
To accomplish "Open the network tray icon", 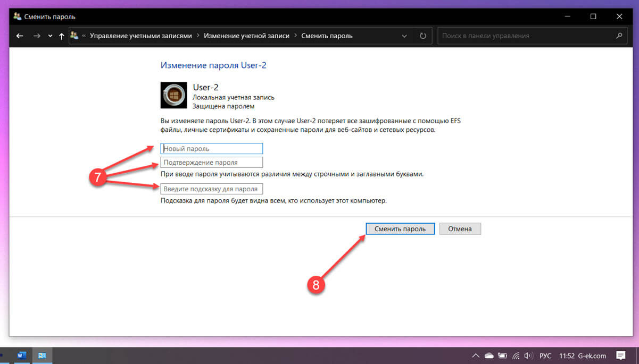I will pyautogui.click(x=515, y=355).
